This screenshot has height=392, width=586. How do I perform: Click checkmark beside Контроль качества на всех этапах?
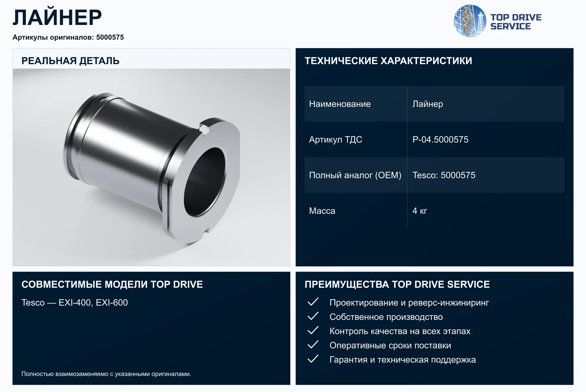click(x=313, y=330)
